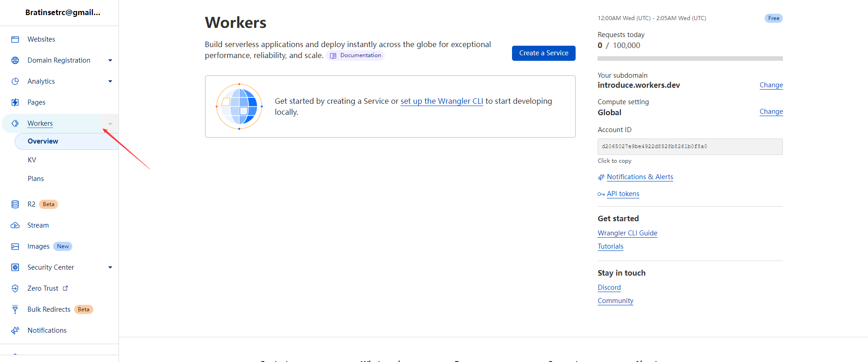Click the Beta badge next to Bulk Redirects
Screen dimensions: 868x362
point(84,309)
